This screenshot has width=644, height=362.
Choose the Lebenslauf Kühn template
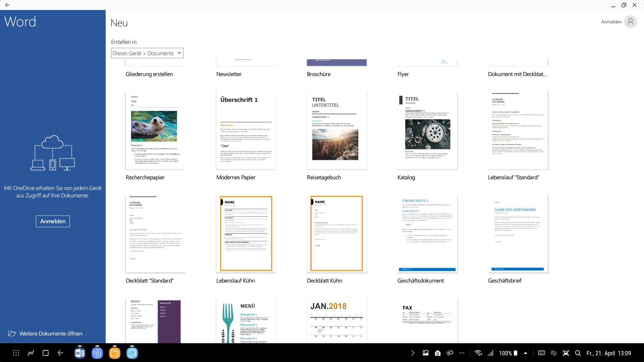tap(246, 233)
